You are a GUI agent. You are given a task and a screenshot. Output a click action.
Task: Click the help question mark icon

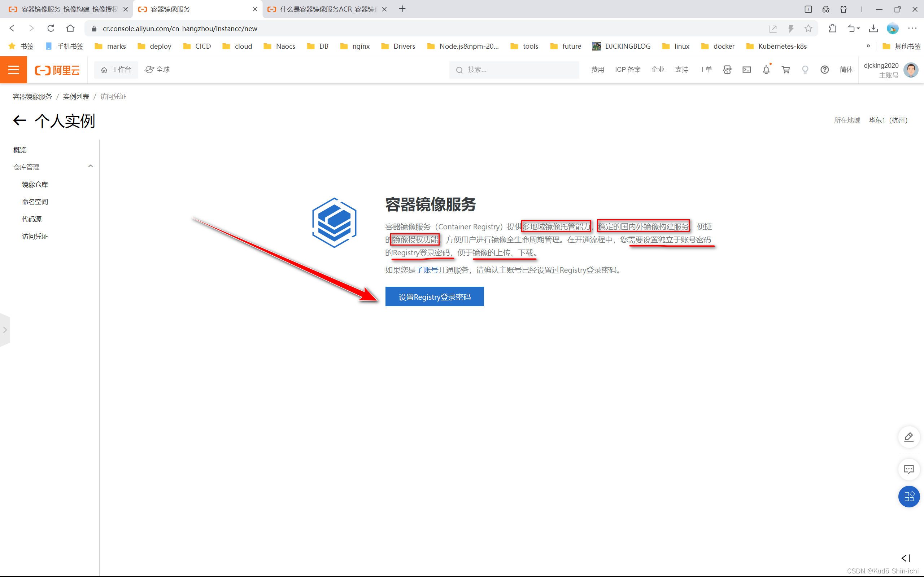[x=824, y=70]
